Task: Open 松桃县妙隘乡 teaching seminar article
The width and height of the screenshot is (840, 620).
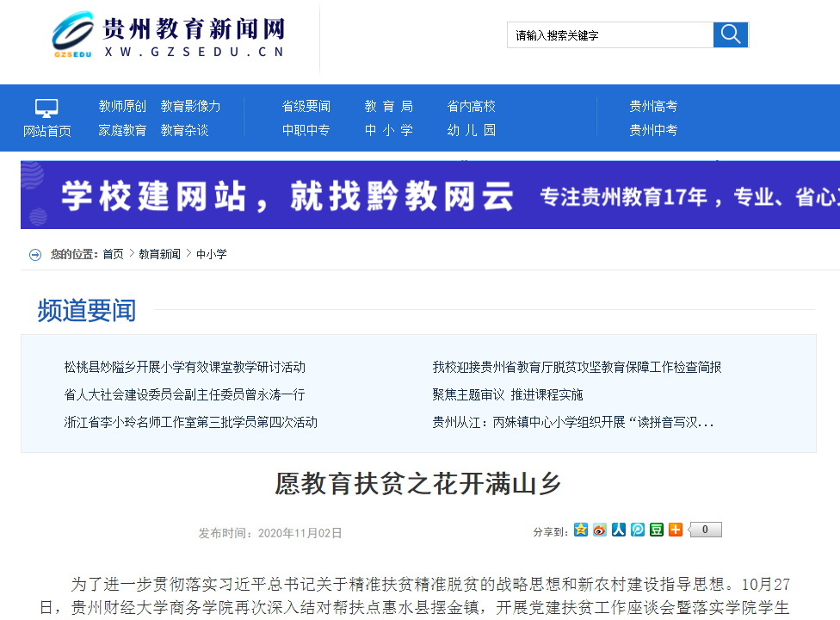Action: (x=184, y=367)
